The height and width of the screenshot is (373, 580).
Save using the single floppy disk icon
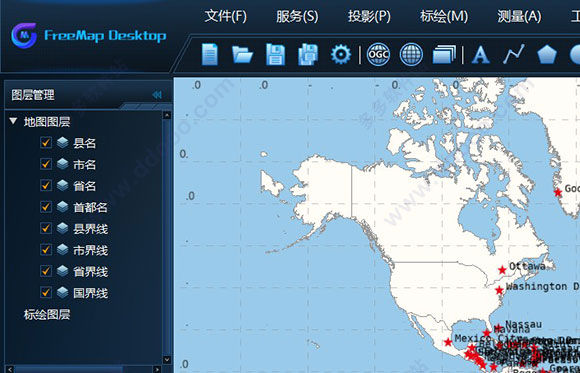click(276, 54)
